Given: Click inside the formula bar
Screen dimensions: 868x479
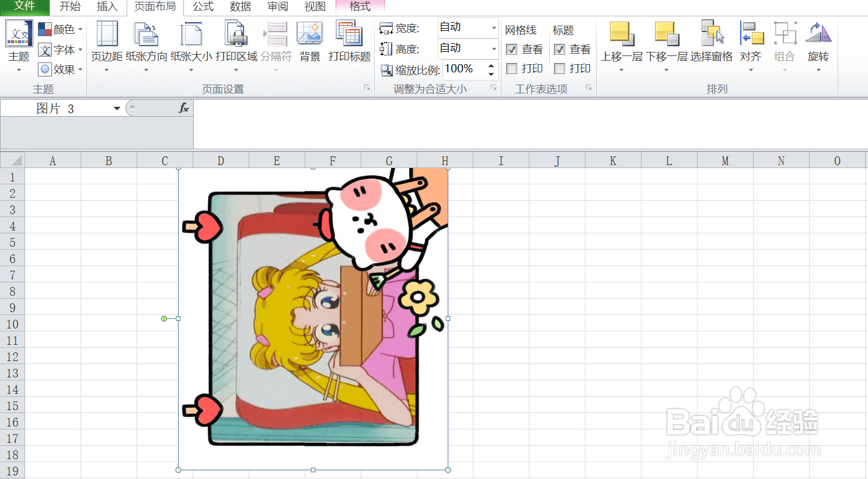Looking at the screenshot, I should click(530, 124).
